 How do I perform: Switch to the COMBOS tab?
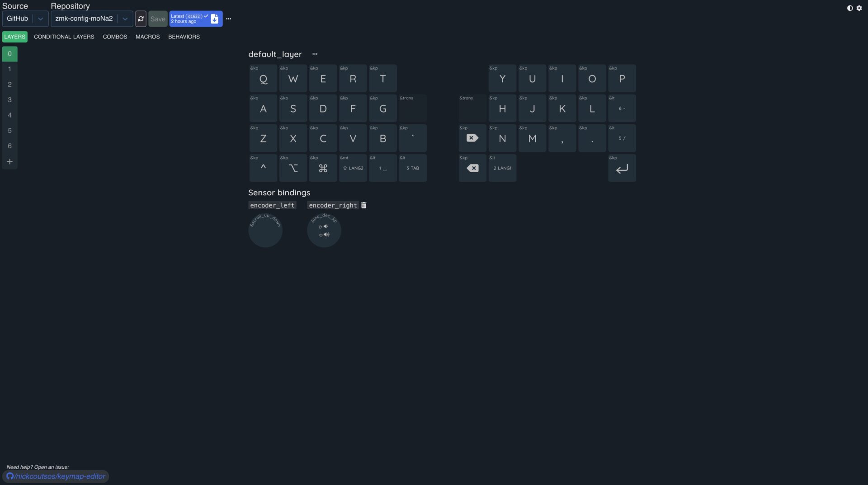(x=115, y=37)
